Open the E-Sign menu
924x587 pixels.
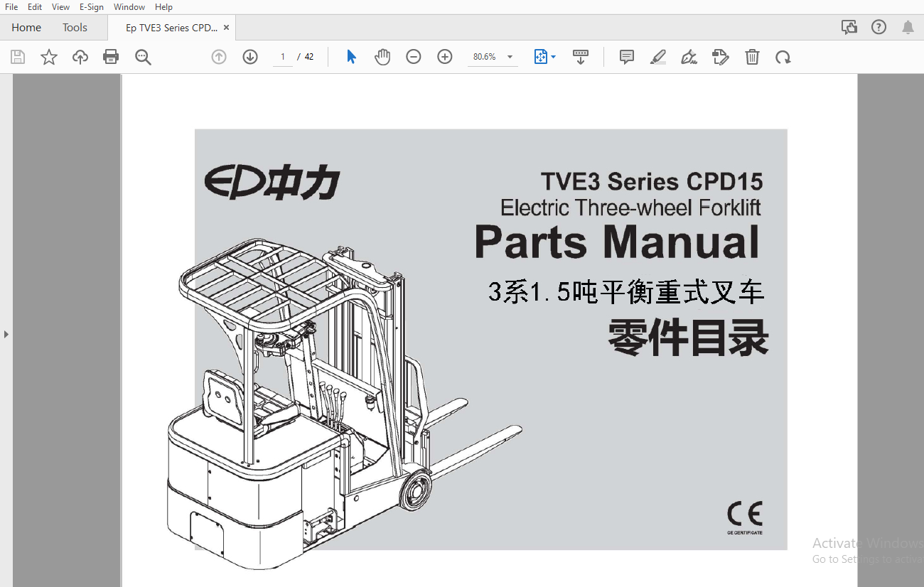[92, 6]
